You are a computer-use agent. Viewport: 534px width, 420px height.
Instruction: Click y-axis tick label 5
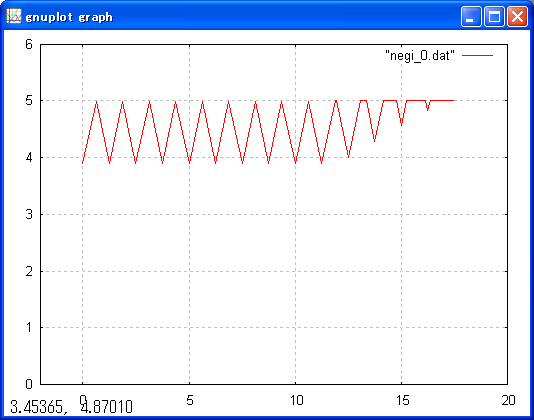tap(29, 100)
